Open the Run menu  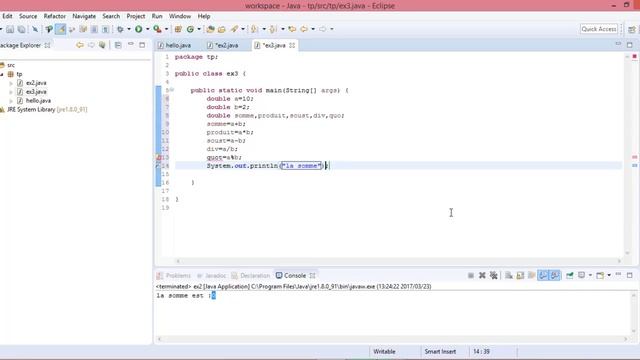(157, 16)
